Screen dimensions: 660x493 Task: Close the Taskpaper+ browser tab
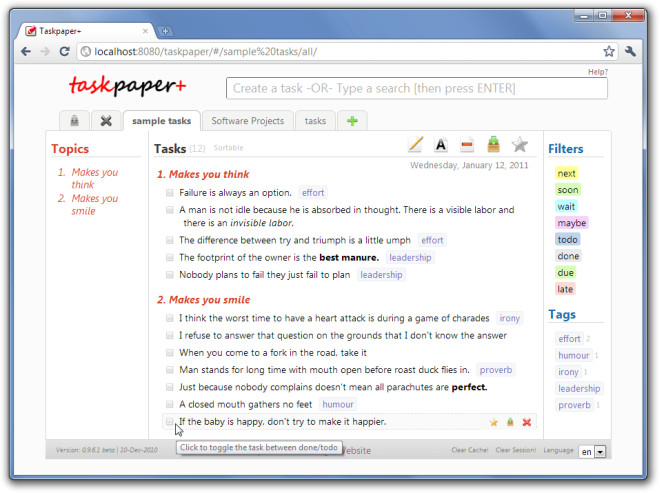click(x=145, y=31)
